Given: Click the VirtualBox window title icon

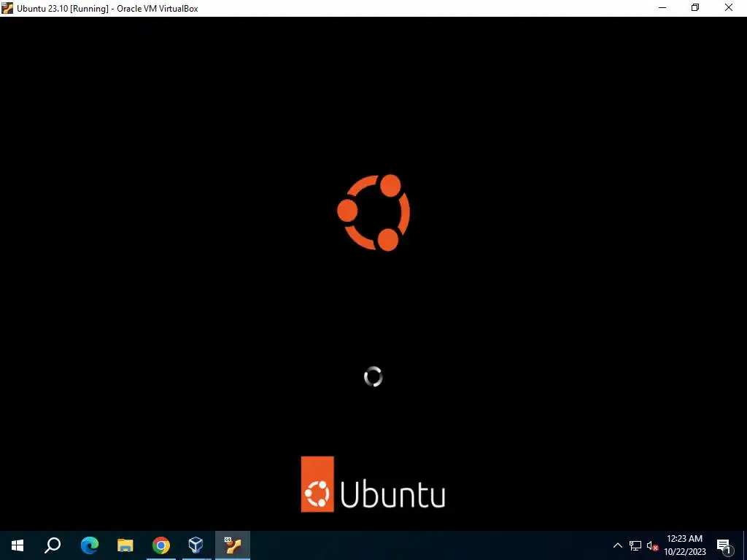Looking at the screenshot, I should point(7,8).
